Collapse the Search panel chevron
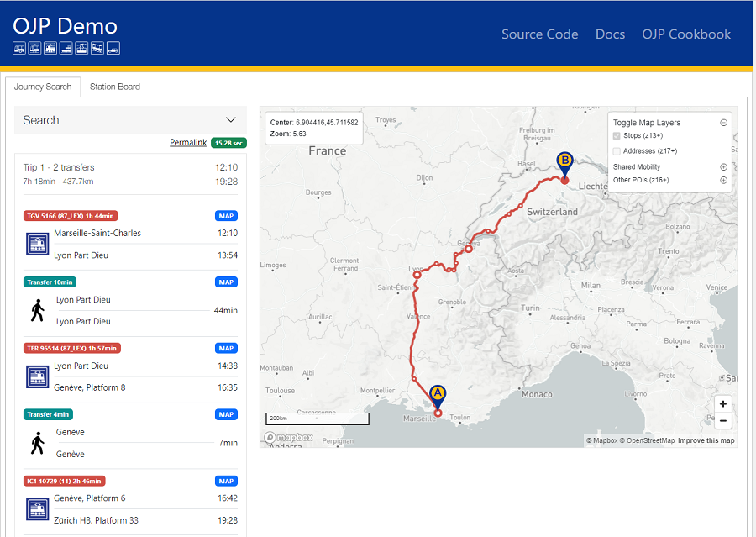 (x=231, y=120)
